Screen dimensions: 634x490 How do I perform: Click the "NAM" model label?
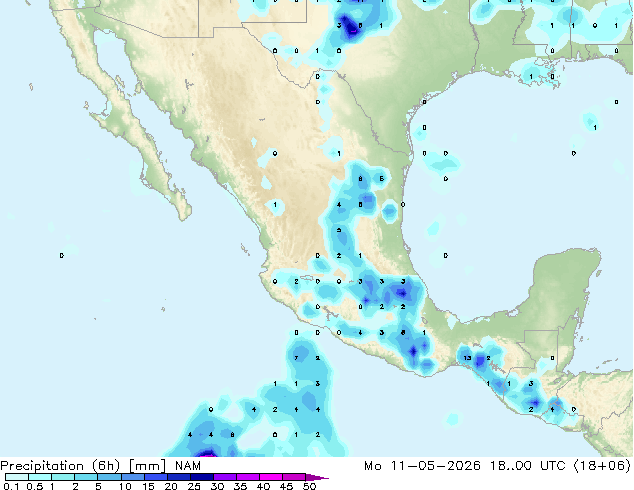pyautogui.click(x=188, y=466)
